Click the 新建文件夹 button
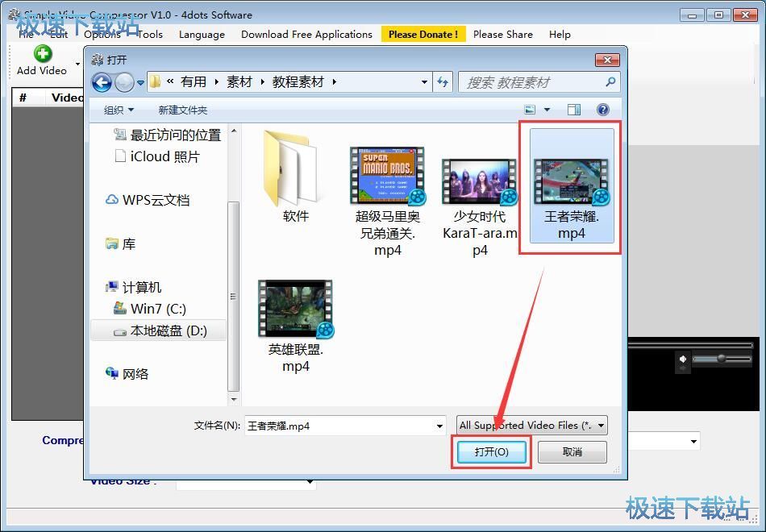This screenshot has width=766, height=532. (x=183, y=110)
